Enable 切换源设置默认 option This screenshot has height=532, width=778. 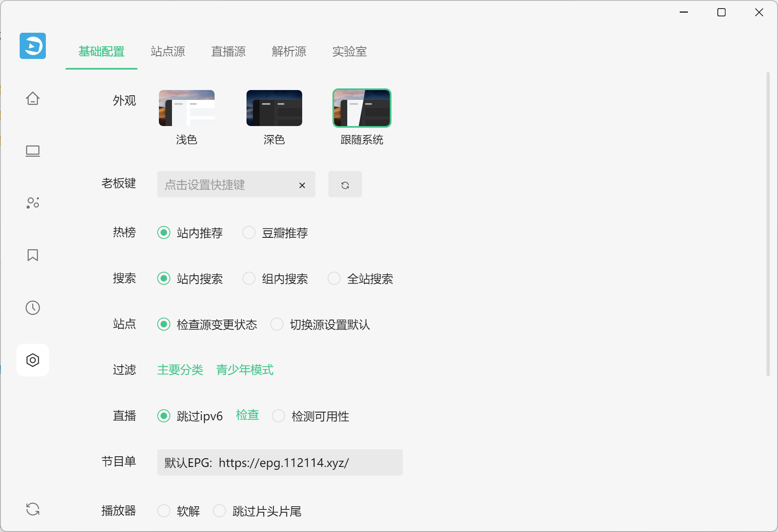coord(277,325)
